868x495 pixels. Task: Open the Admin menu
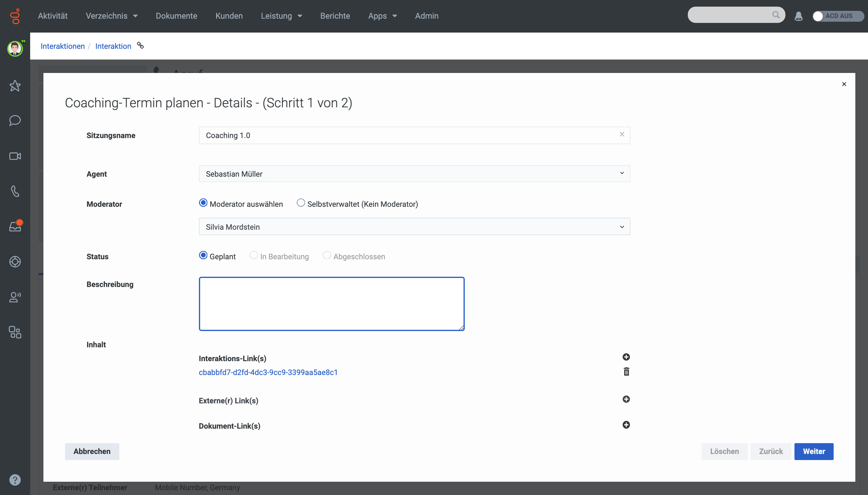tap(426, 16)
